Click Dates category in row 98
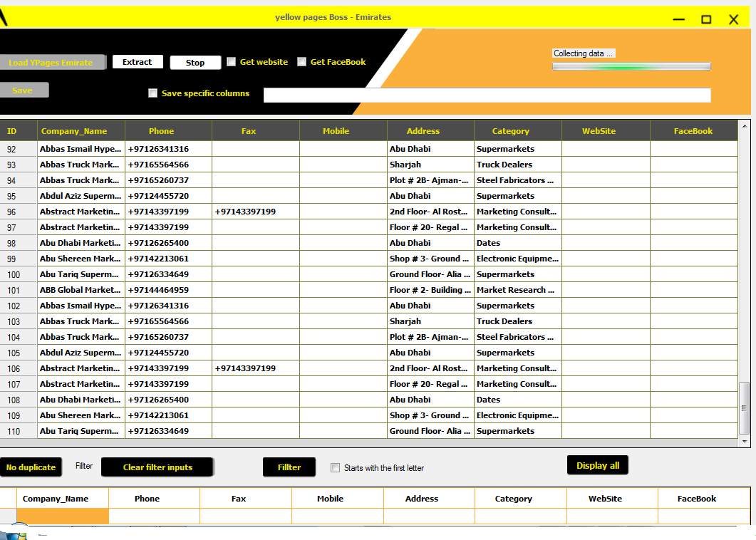 pyautogui.click(x=518, y=243)
